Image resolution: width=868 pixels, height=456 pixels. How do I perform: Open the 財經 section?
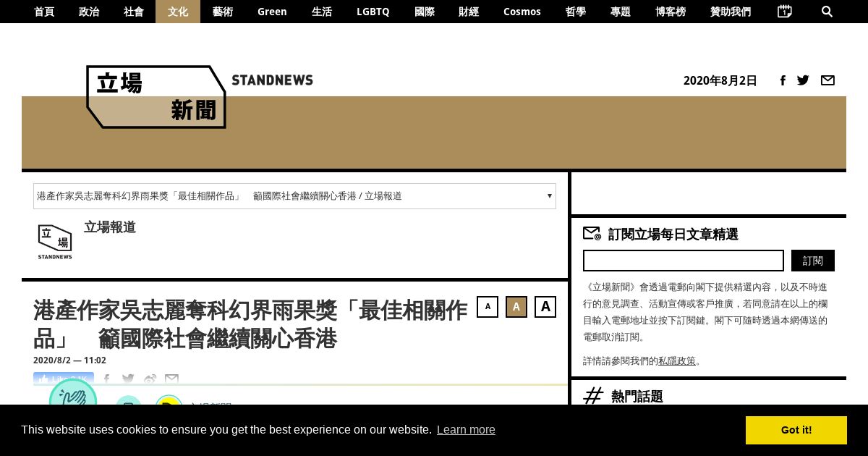pyautogui.click(x=469, y=12)
